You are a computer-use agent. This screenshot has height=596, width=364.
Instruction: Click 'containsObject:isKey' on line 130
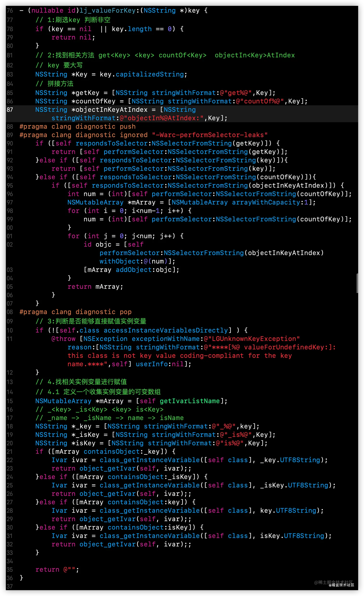[148, 527]
